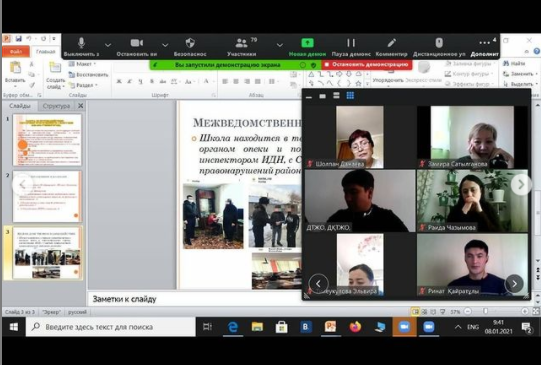Click the lower left round arrow in gallery

click(318, 284)
